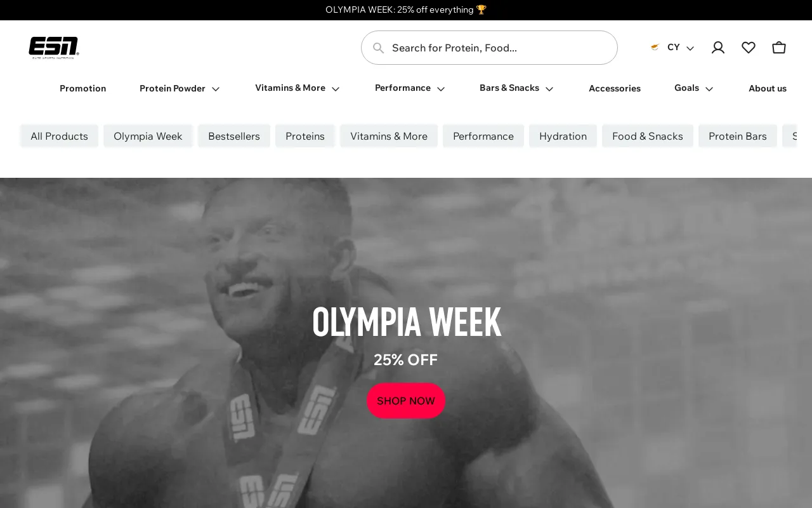The image size is (812, 508).
Task: Select the Bestsellers category chip
Action: [234, 136]
